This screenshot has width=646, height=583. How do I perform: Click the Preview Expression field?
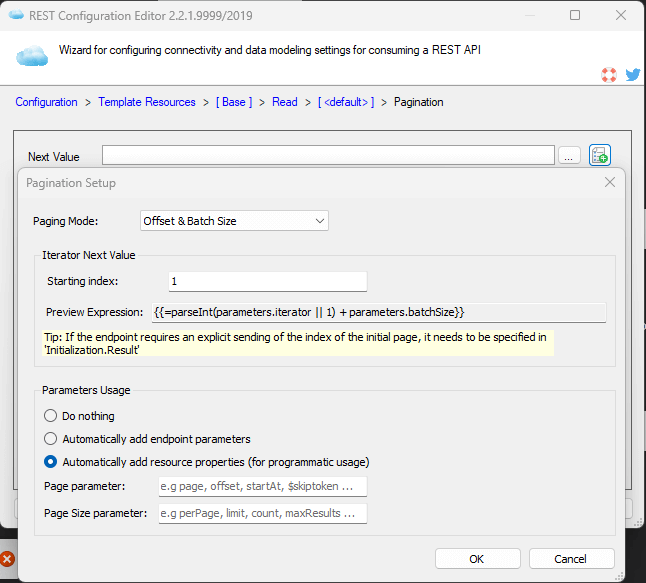coord(379,312)
